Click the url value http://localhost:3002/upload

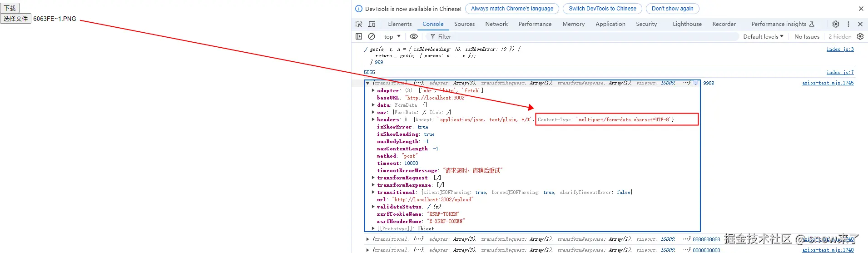433,199
